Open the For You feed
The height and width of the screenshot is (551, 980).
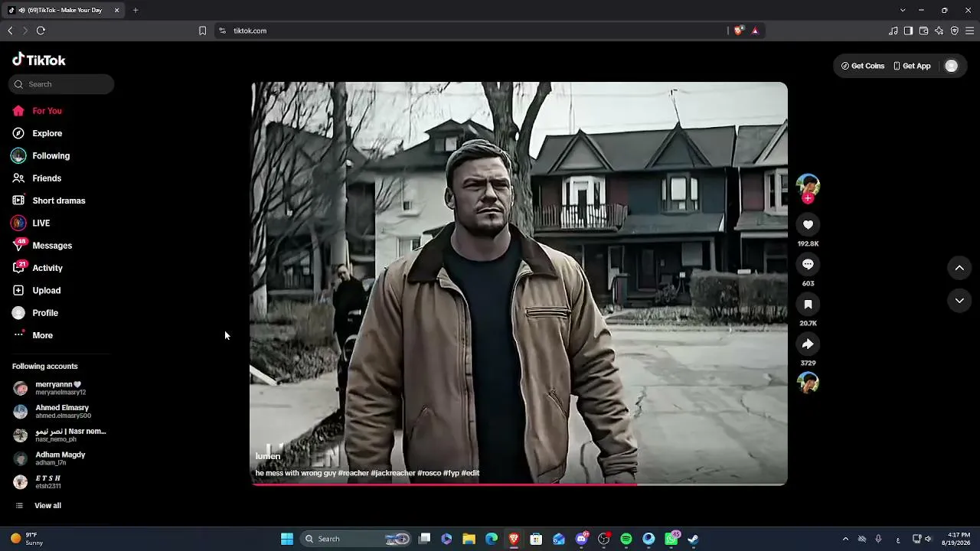pyautogui.click(x=37, y=111)
